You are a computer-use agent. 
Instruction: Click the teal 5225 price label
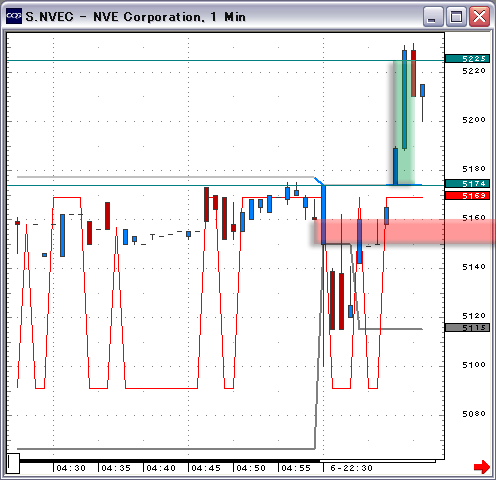pos(467,59)
